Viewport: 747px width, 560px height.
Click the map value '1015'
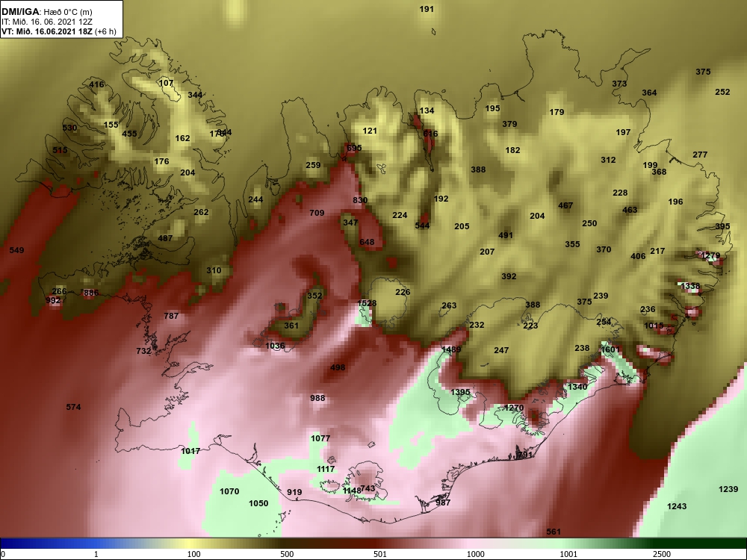[654, 326]
